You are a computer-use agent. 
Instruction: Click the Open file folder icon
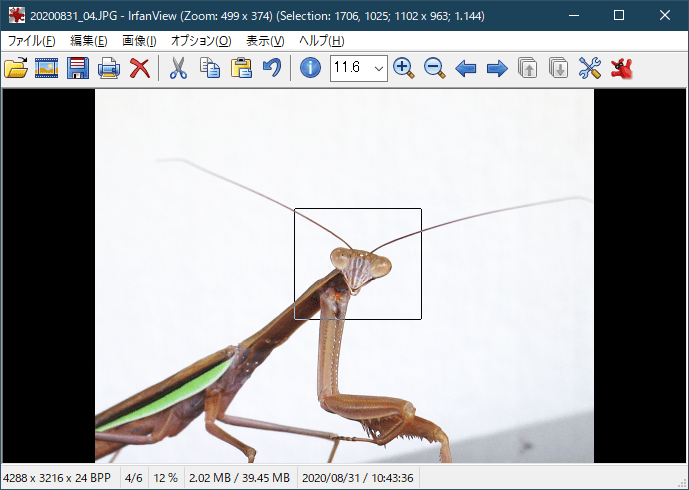(16, 68)
